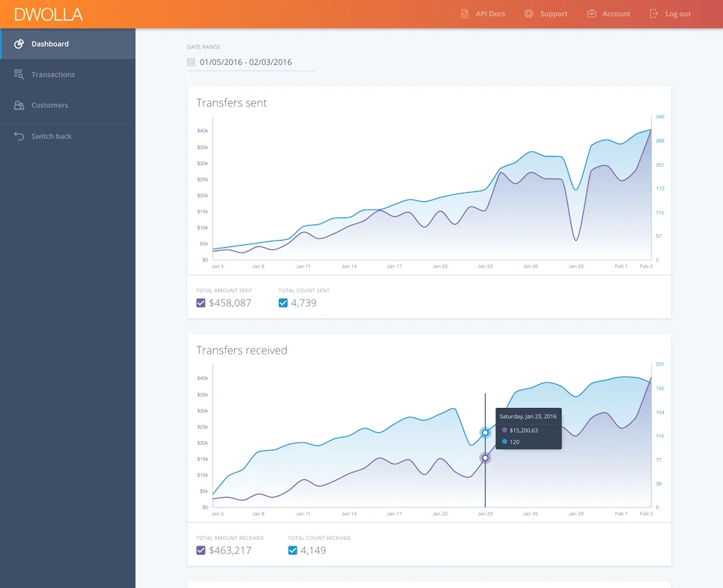The width and height of the screenshot is (723, 588).
Task: Click the Log out link
Action: click(676, 13)
